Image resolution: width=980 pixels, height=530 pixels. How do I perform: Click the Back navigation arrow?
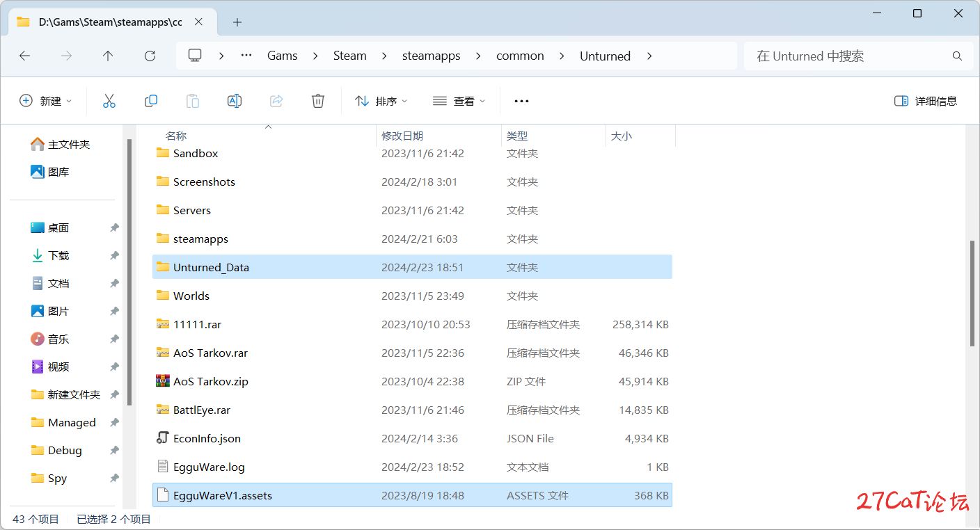click(25, 56)
